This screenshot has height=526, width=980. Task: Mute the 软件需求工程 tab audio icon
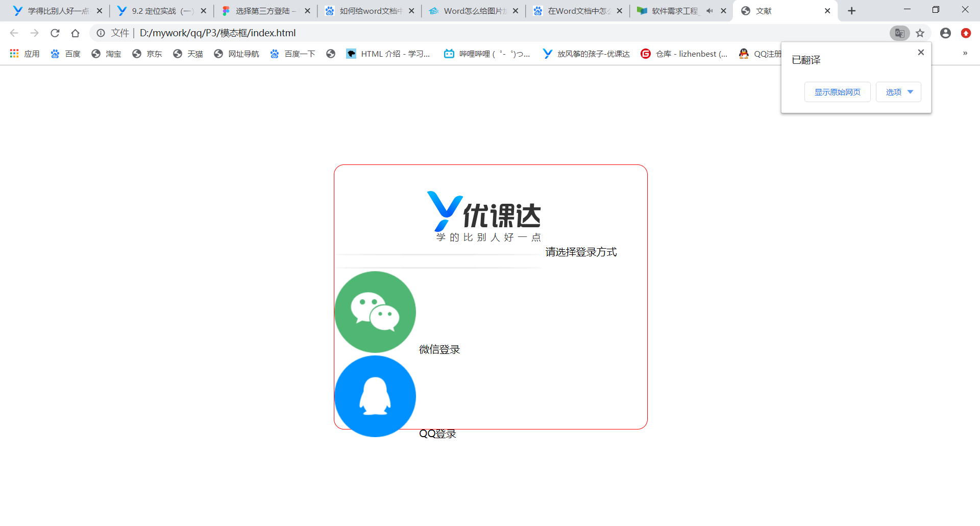pos(709,11)
